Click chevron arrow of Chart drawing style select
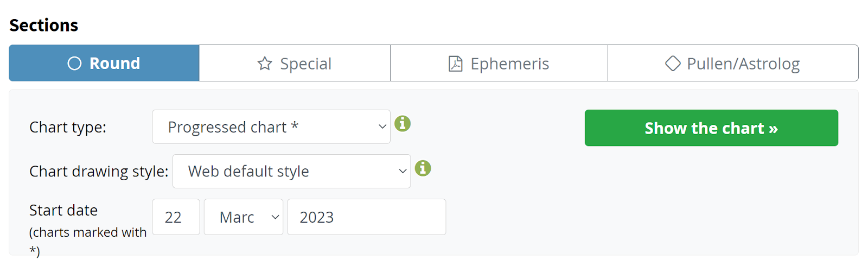 [403, 172]
